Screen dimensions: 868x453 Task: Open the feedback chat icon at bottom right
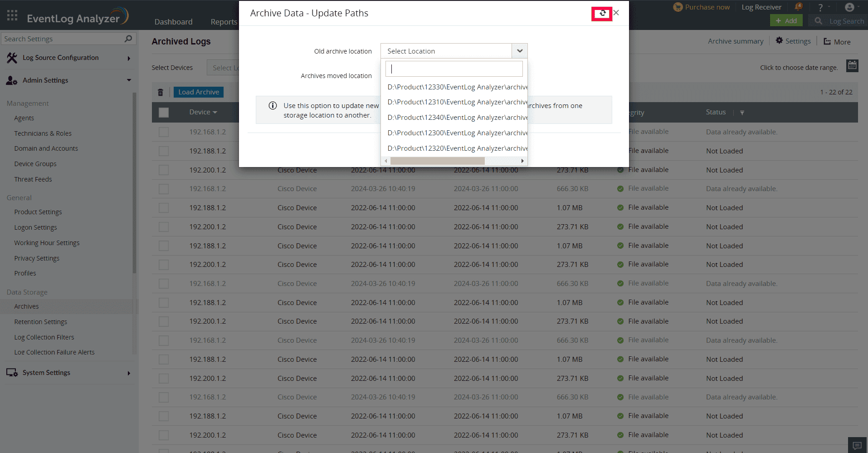(x=858, y=445)
